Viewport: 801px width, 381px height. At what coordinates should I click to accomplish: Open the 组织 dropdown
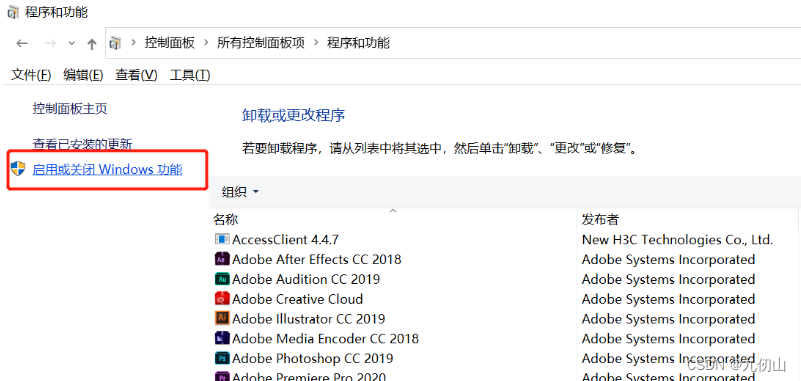(241, 192)
